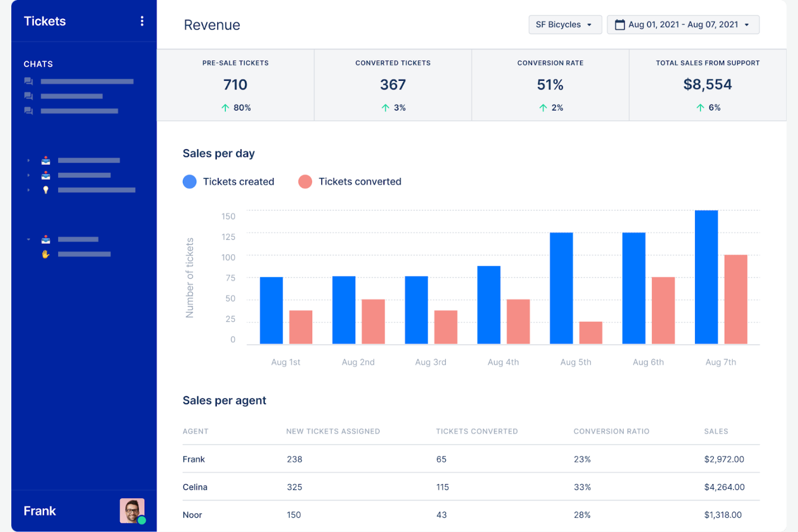Click the Tickets converted legend label
Viewport: 798px width, 532px height.
(360, 182)
